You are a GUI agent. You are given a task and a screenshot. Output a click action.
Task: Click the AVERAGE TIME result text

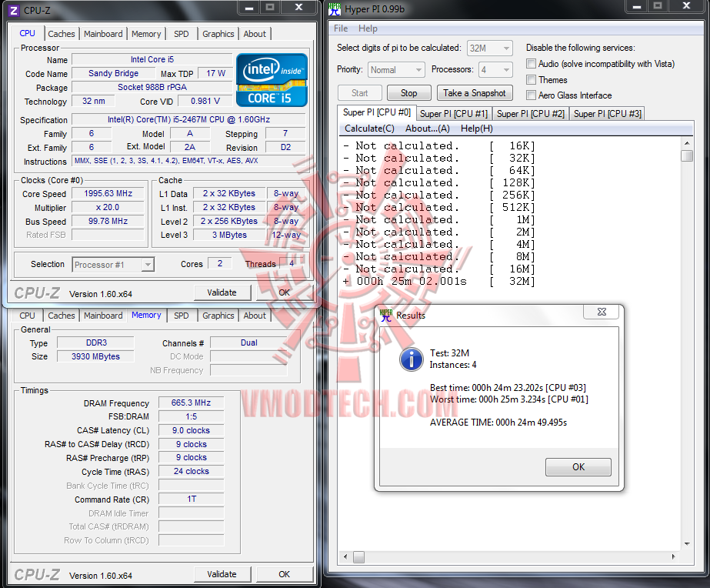tap(498, 423)
